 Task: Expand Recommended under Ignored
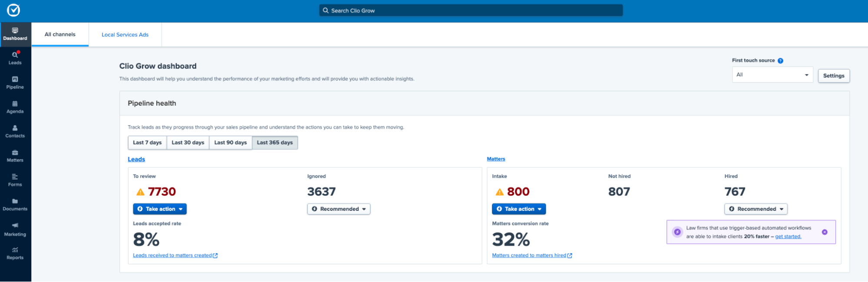[339, 209]
